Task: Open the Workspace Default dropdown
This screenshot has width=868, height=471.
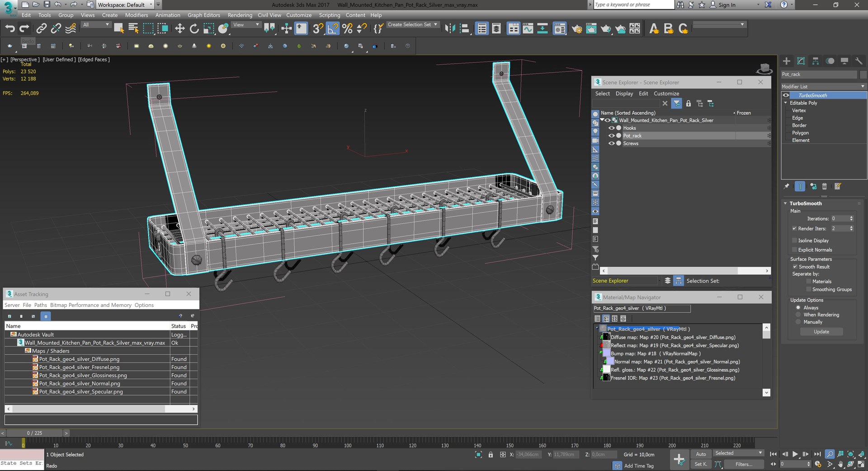Action: (x=125, y=5)
